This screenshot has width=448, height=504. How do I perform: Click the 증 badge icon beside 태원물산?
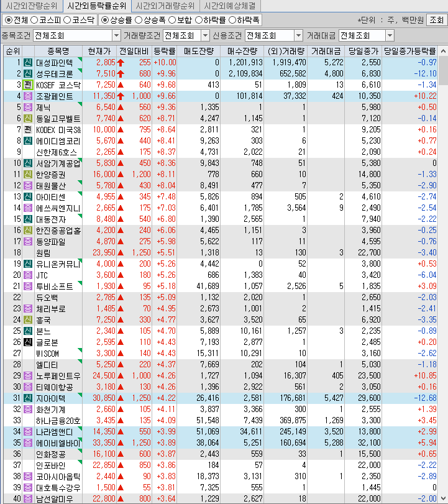point(28,185)
